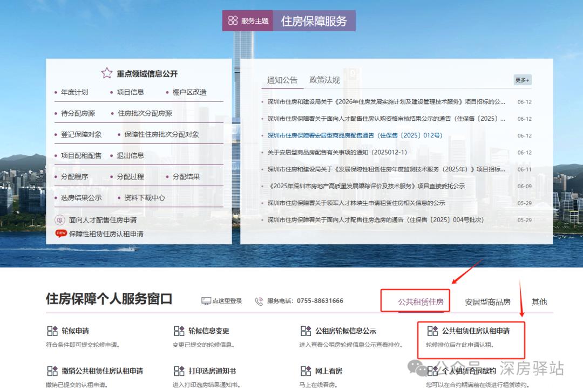583x392 pixels.
Task: Click the phone icon before 服务电话
Action: pos(260,301)
